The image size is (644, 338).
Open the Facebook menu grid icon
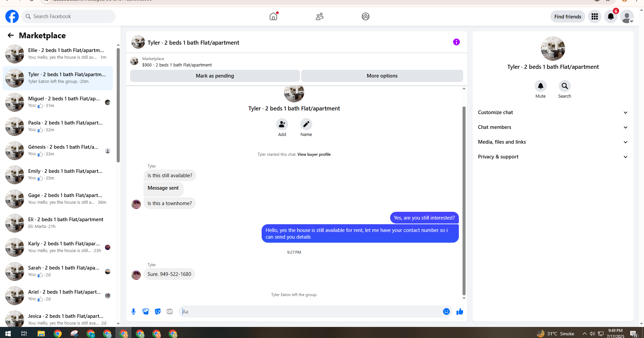click(x=595, y=16)
